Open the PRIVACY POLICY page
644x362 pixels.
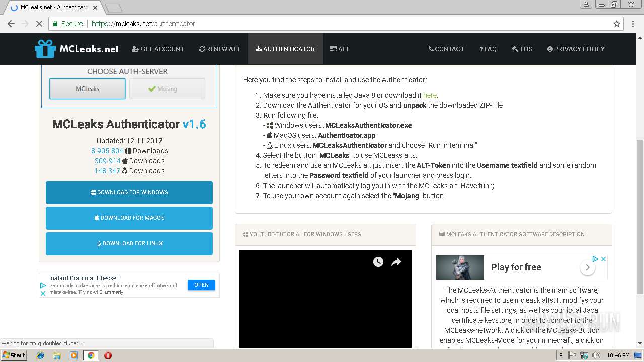point(576,49)
